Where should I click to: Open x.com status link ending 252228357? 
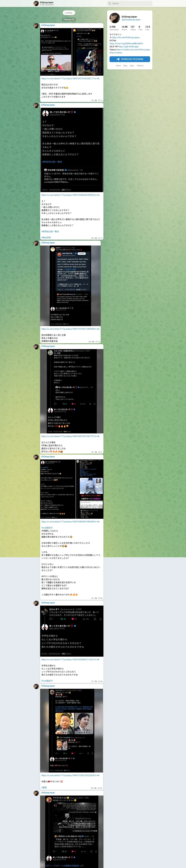coord(70,775)
